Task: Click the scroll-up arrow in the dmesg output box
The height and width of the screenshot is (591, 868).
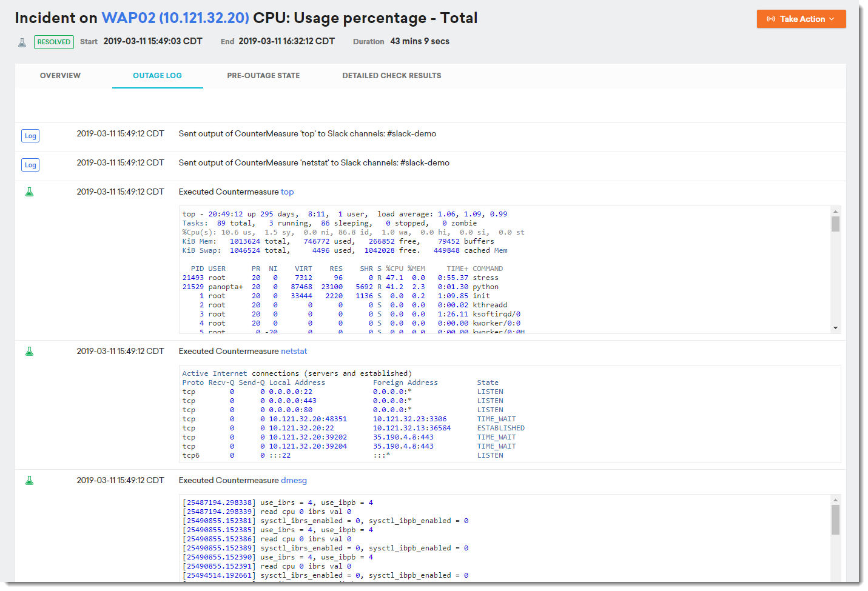Action: click(835, 500)
